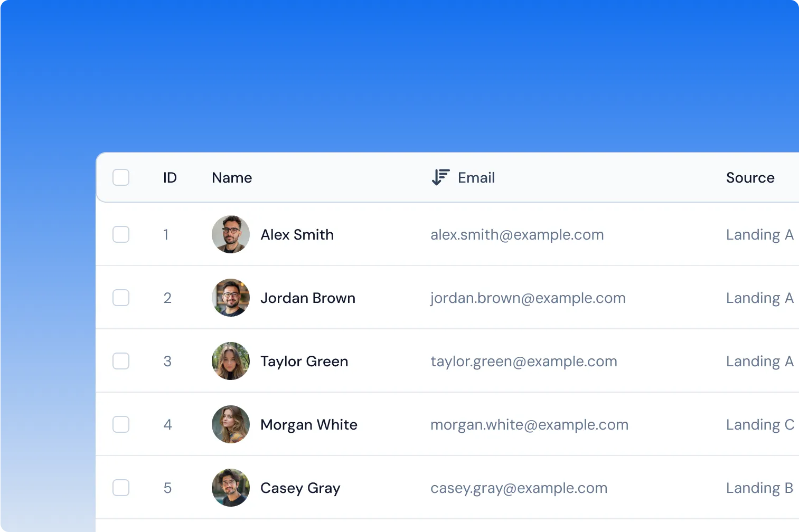The width and height of the screenshot is (799, 532).
Task: Open Casey Gray's avatar thumbnail
Action: pyautogui.click(x=231, y=488)
